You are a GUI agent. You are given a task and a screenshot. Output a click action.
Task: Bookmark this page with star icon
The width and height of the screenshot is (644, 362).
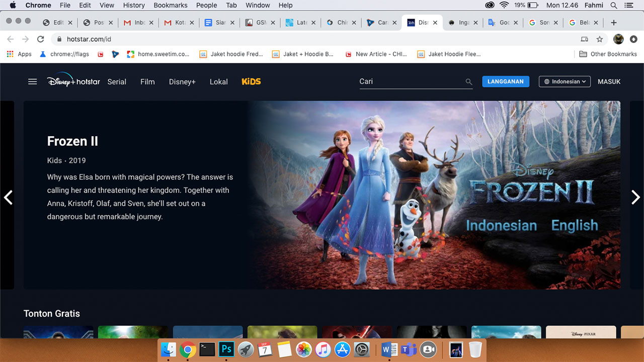pos(600,39)
